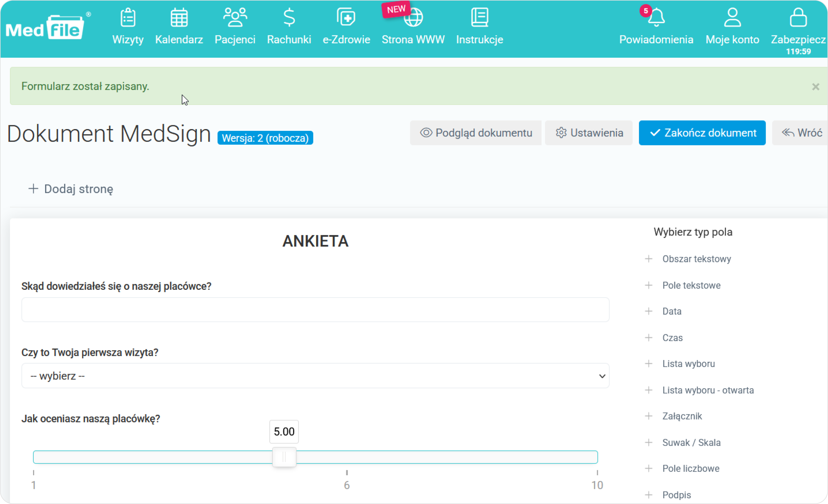Image resolution: width=828 pixels, height=504 pixels.
Task: Add a page with Dodaj stronę
Action: click(x=71, y=189)
